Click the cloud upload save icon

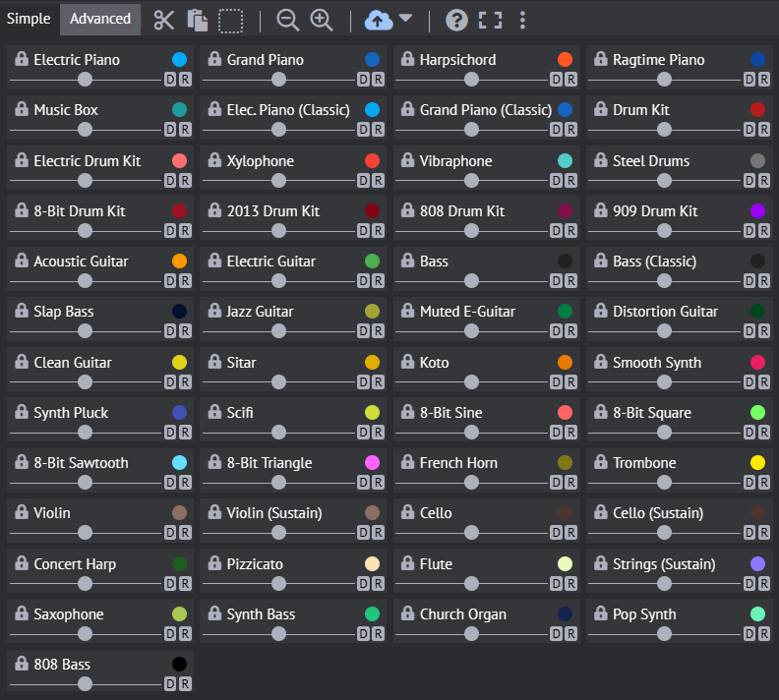coord(379,21)
